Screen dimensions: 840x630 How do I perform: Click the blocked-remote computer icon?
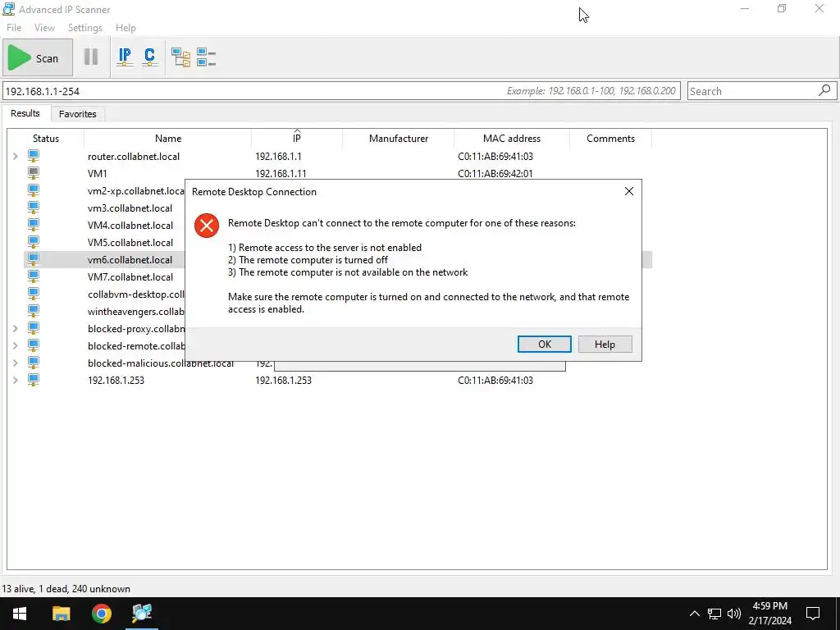point(34,345)
